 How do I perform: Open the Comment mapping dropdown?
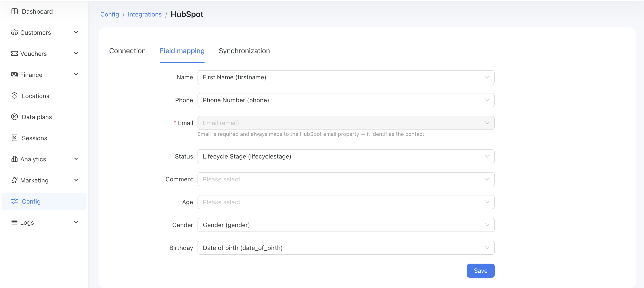click(346, 179)
